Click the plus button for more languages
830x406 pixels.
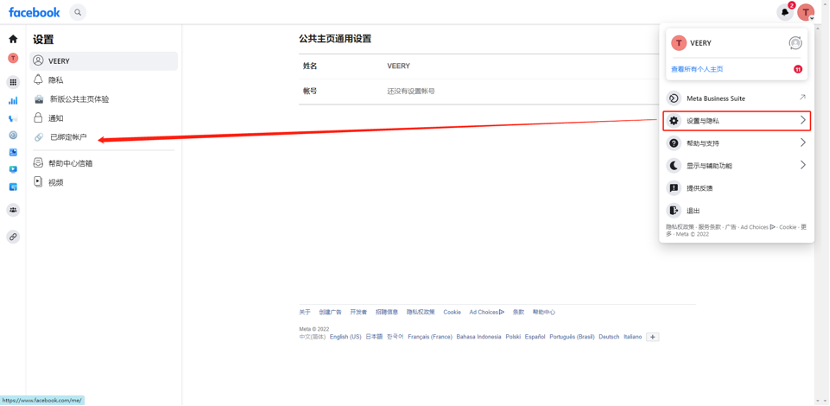pos(653,337)
